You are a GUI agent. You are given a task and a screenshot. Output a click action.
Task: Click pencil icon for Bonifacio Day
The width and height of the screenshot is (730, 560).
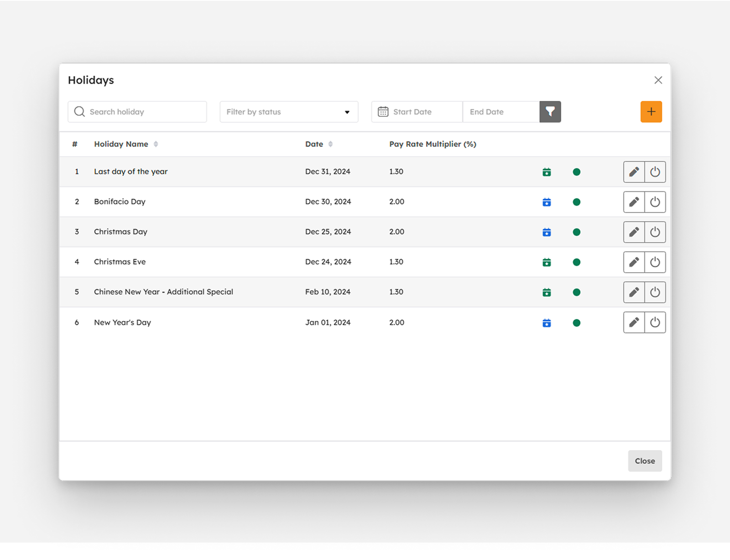point(634,202)
